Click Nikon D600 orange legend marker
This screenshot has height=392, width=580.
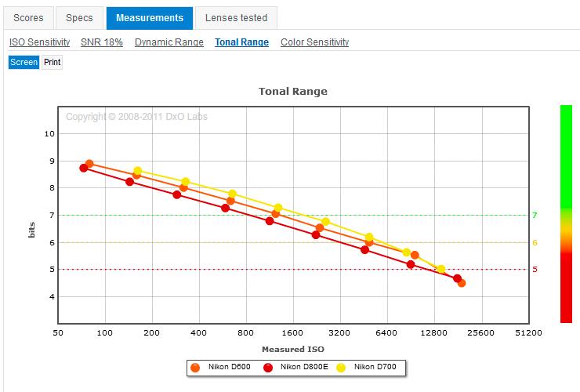click(x=195, y=367)
